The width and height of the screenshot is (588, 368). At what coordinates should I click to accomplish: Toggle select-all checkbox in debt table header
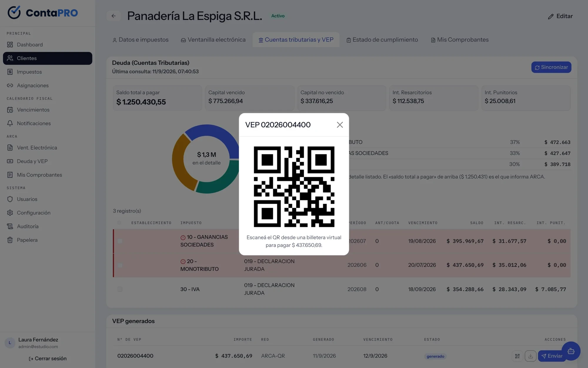coord(119,223)
